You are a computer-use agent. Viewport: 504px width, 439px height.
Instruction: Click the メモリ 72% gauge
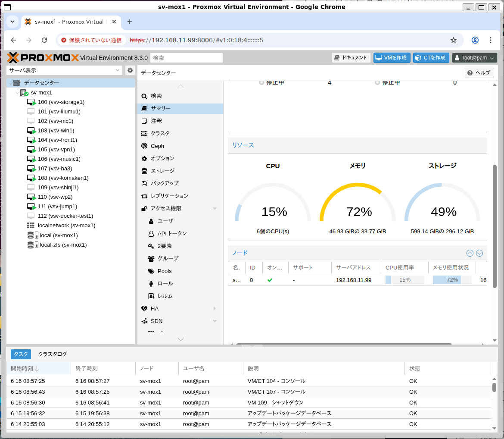(x=358, y=203)
